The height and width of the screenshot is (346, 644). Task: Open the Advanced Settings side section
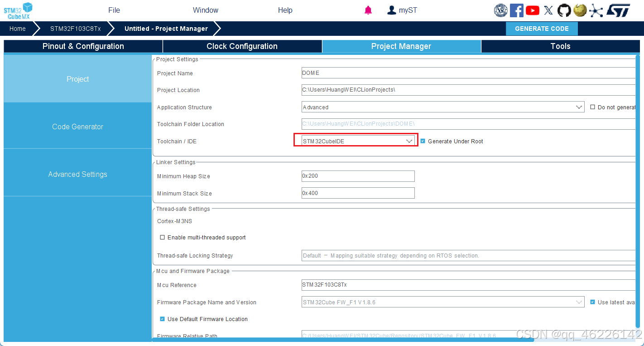(78, 174)
